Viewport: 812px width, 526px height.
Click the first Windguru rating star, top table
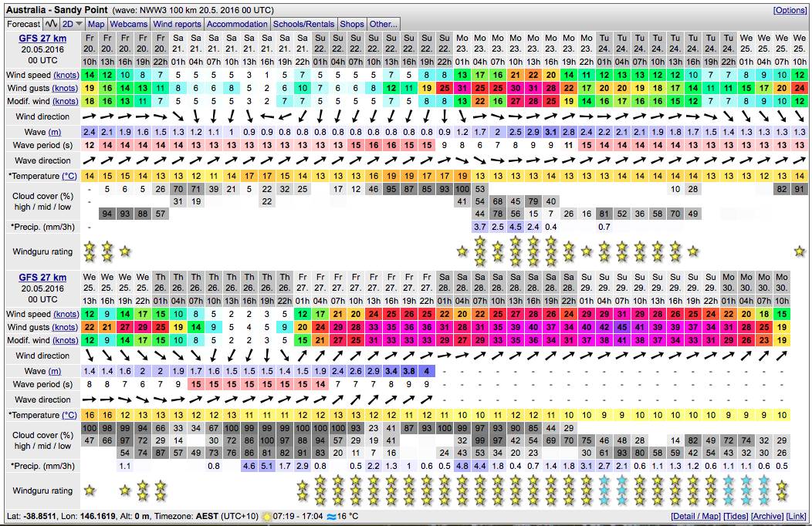(x=90, y=251)
